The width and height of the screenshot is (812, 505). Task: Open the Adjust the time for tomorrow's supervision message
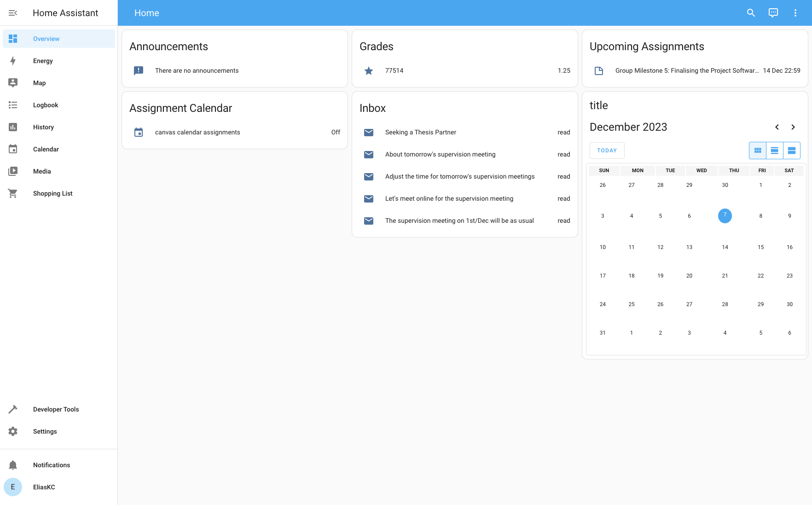coord(465,176)
